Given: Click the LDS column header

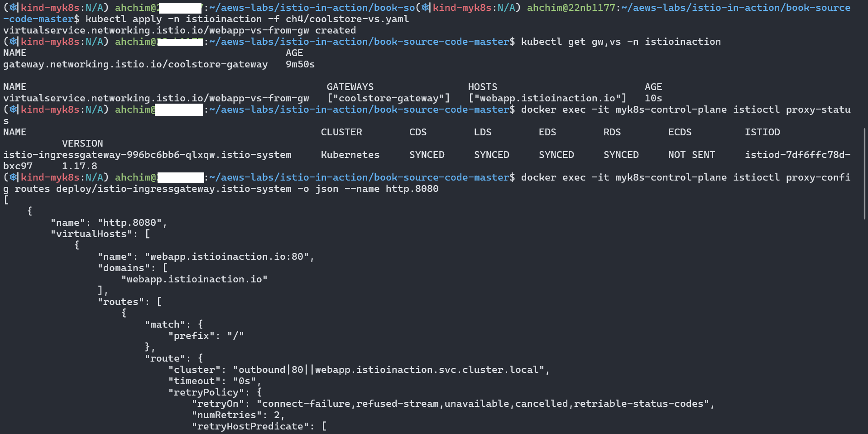Looking at the screenshot, I should [483, 132].
